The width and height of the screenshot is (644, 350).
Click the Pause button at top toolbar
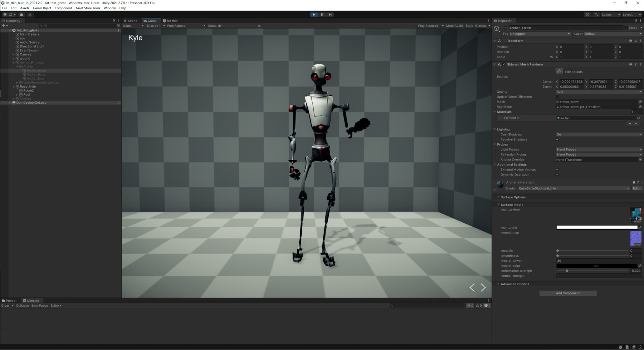[x=322, y=14]
